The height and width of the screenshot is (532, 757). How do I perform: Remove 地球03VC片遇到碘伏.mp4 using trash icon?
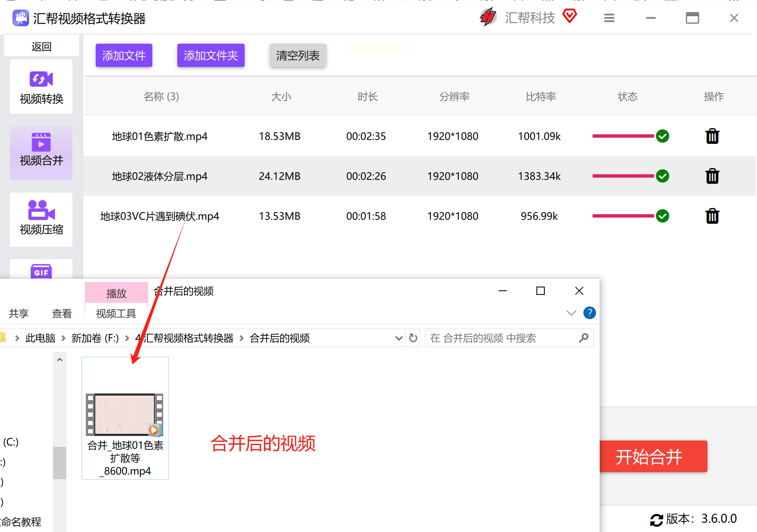point(712,216)
